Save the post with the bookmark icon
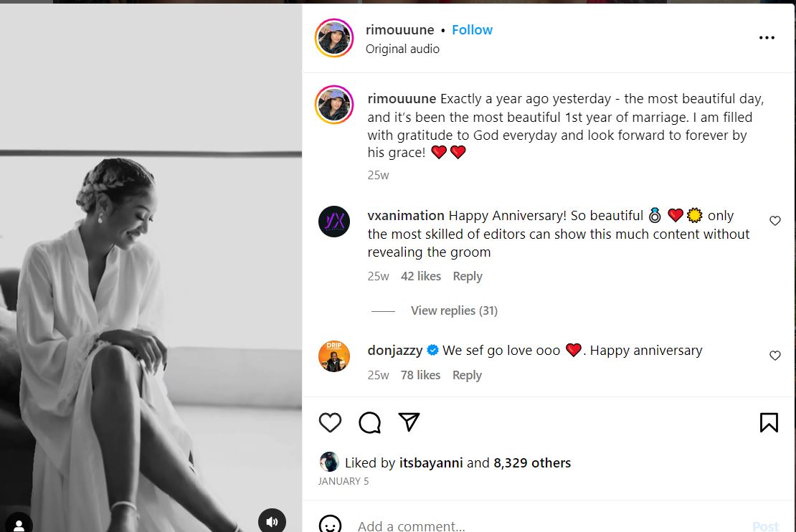 click(769, 422)
